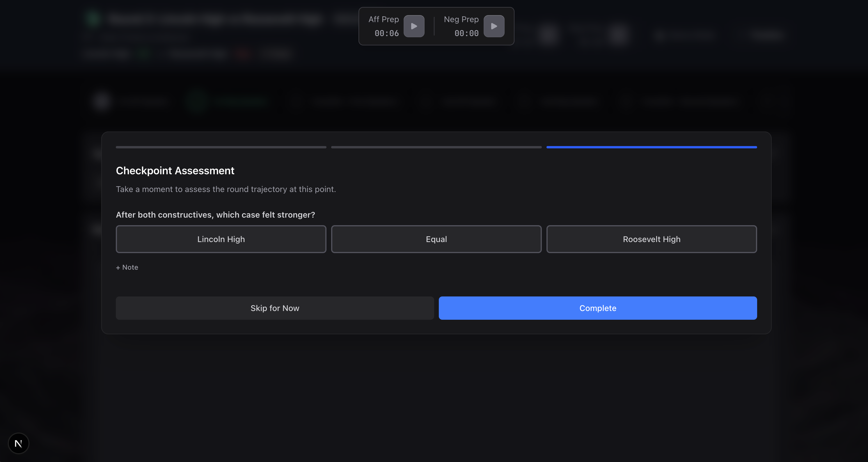868x462 pixels.
Task: Start the Aff Prep timer
Action: tap(414, 26)
